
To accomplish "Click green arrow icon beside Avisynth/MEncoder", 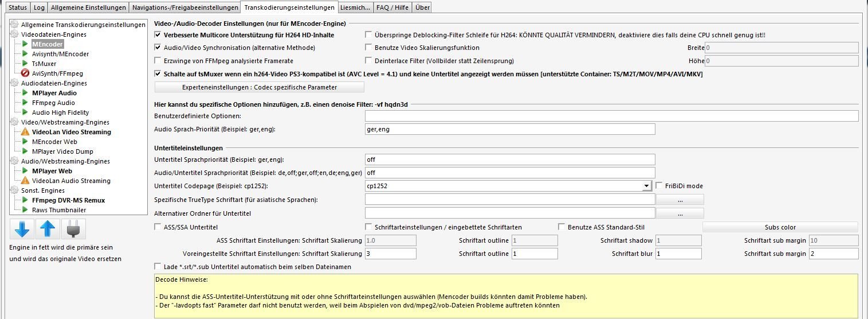I will (25, 54).
